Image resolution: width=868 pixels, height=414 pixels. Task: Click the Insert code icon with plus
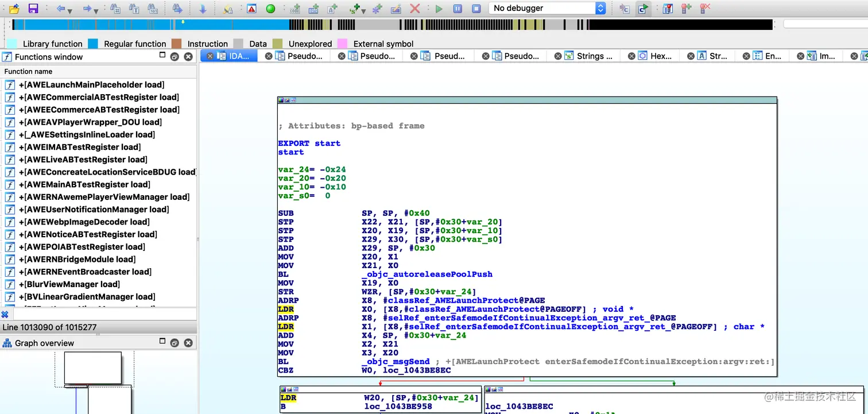coord(296,9)
